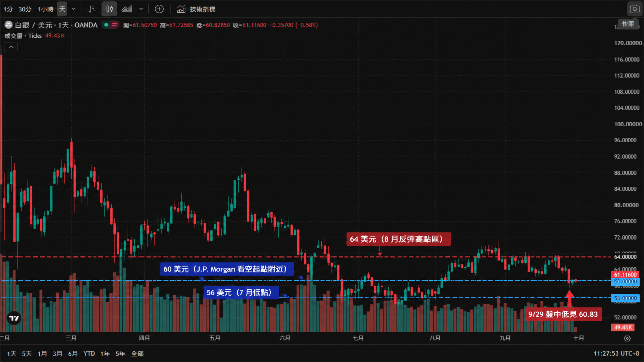The image size is (644, 362).
Task: Select the 1分 timeframe
Action: click(8, 9)
